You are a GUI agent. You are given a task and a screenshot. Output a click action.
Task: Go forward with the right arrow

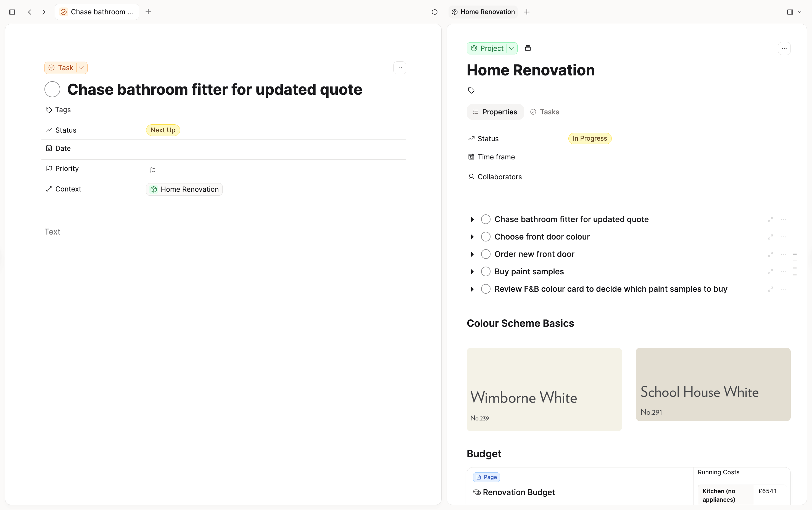pyautogui.click(x=44, y=12)
